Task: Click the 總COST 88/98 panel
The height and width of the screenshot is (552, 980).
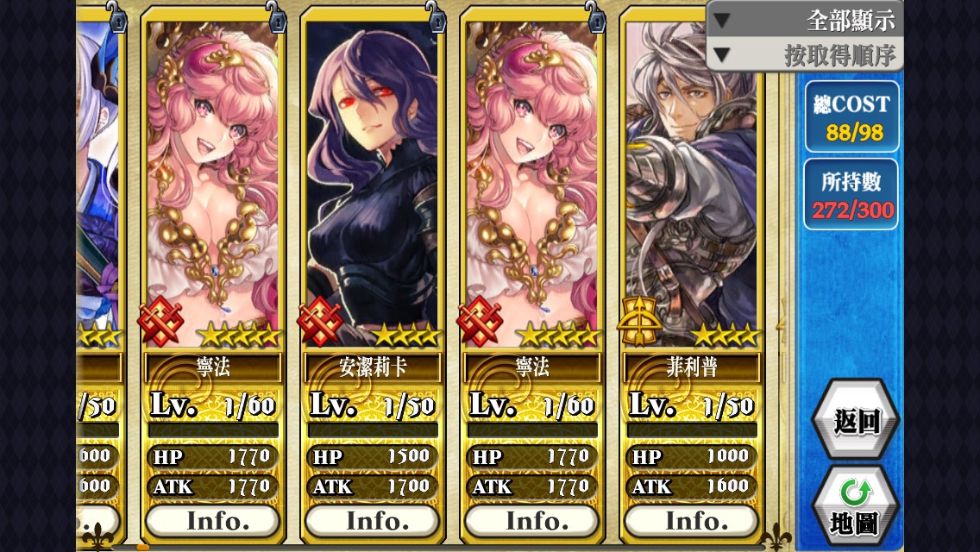Action: 851,117
